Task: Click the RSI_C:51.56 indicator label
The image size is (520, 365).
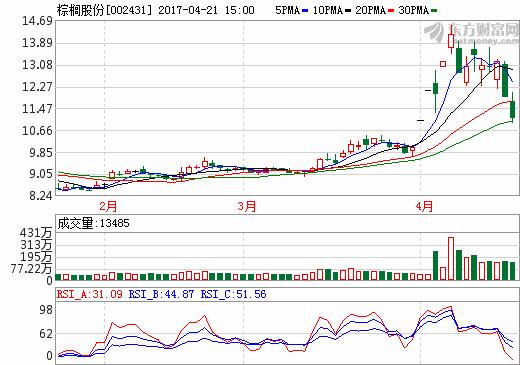Action: [x=234, y=294]
